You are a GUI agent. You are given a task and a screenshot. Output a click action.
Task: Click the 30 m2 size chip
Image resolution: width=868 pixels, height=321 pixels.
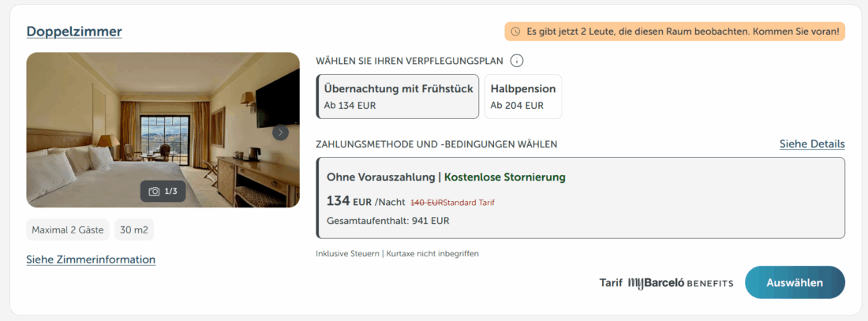pyautogui.click(x=134, y=230)
